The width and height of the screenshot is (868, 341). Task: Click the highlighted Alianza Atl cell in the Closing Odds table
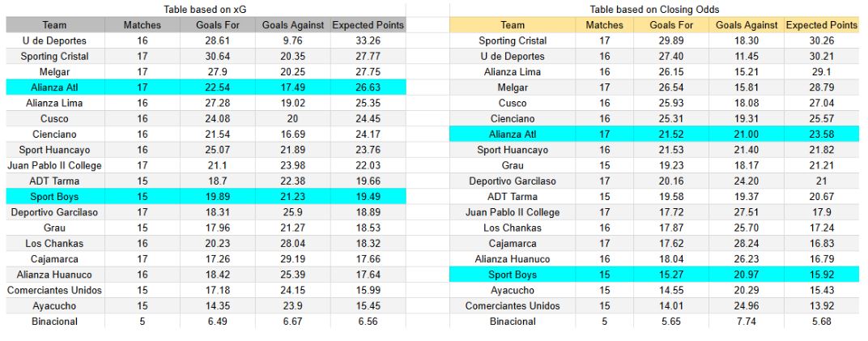pyautogui.click(x=513, y=134)
